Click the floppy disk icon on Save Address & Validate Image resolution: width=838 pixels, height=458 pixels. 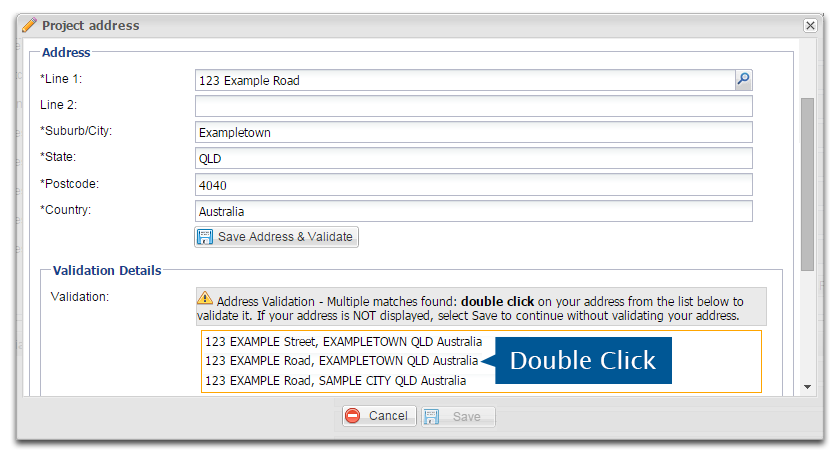coord(205,237)
